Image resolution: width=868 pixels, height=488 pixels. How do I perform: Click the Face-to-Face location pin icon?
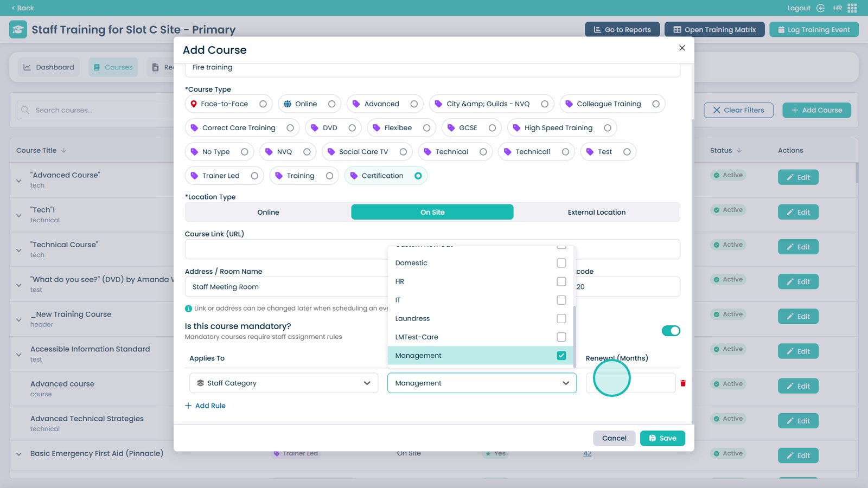click(x=194, y=104)
